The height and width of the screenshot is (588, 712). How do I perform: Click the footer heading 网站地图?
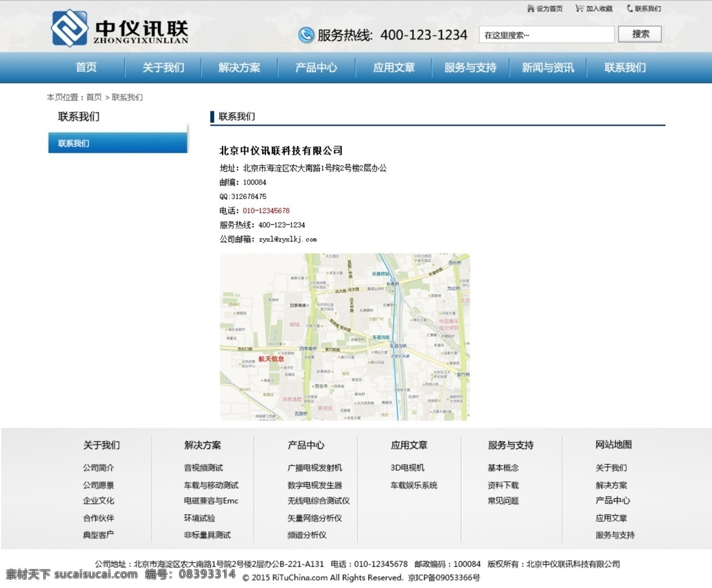pyautogui.click(x=614, y=444)
